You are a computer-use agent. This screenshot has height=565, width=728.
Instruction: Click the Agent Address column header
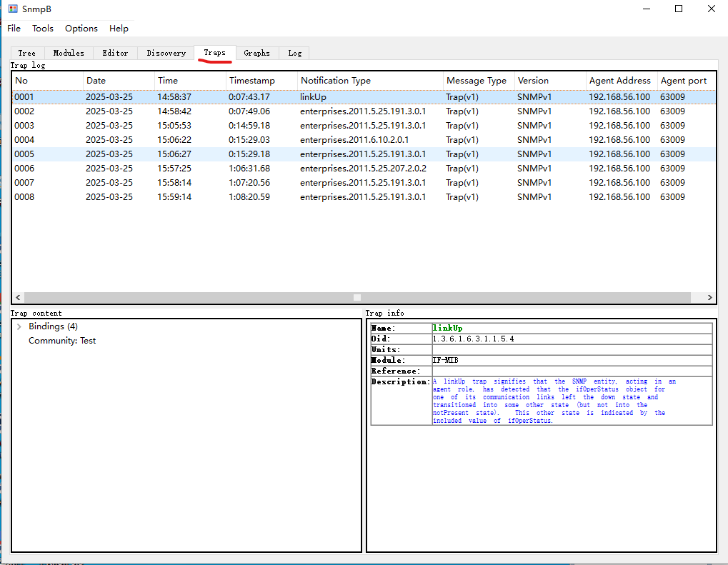tap(619, 81)
